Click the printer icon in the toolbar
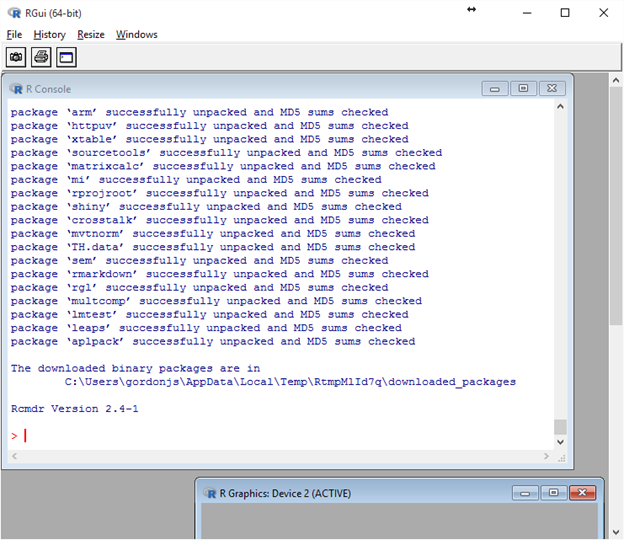This screenshot has width=624, height=540. 41,57
